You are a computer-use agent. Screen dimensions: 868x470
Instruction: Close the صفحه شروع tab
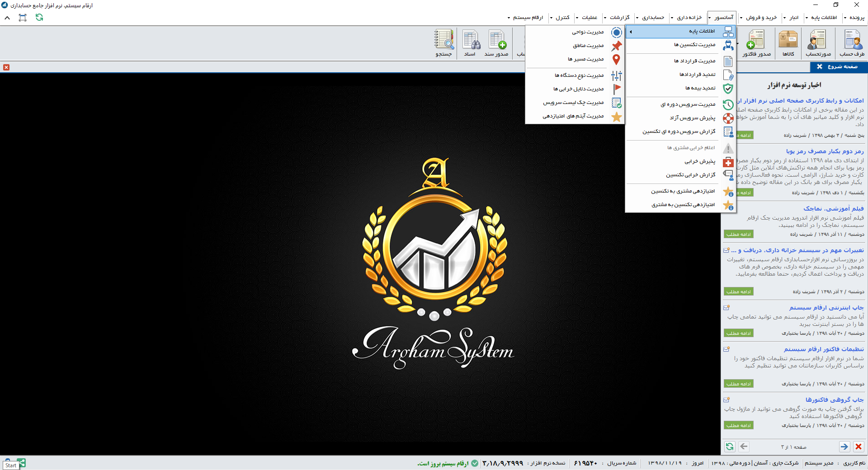point(820,66)
